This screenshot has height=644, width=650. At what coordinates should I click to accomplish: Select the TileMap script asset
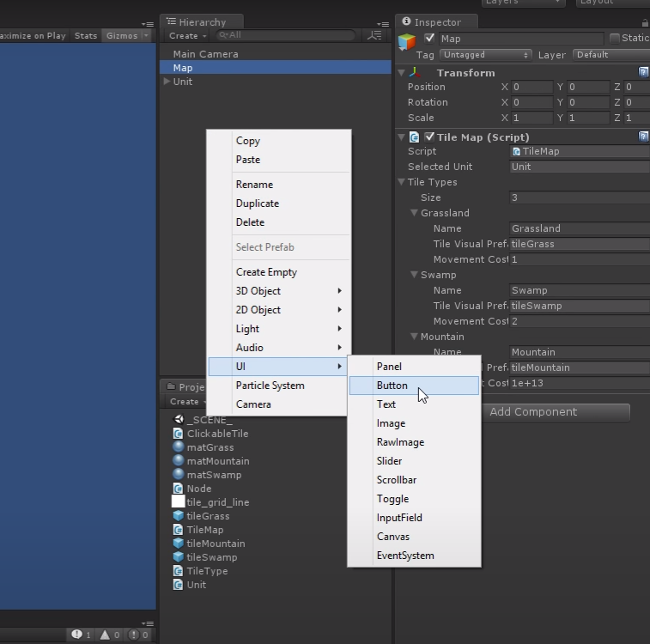click(x=198, y=530)
